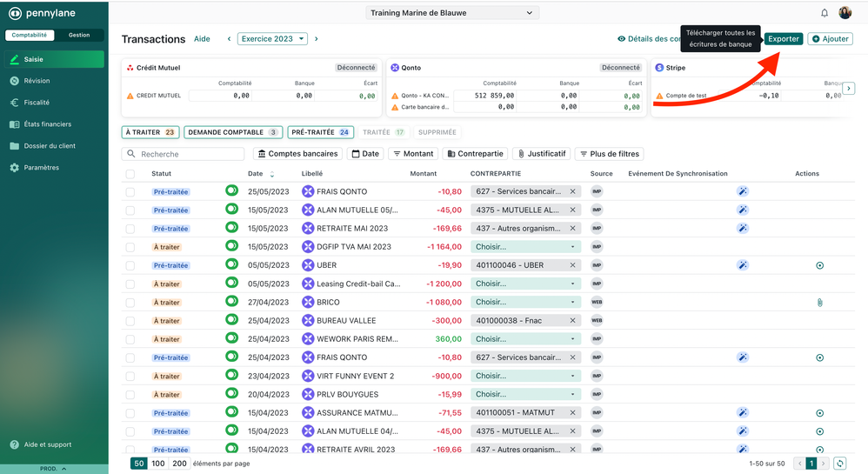The image size is (868, 474).
Task: Open Choisir dropdown for DGFIP TVA MAI 2023
Action: click(x=525, y=247)
